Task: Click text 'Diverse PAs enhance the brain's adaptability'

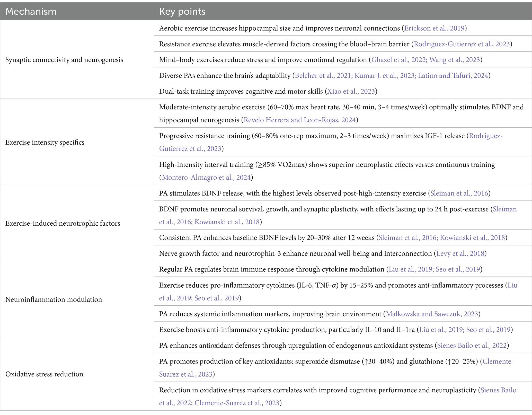Action: tap(225, 75)
